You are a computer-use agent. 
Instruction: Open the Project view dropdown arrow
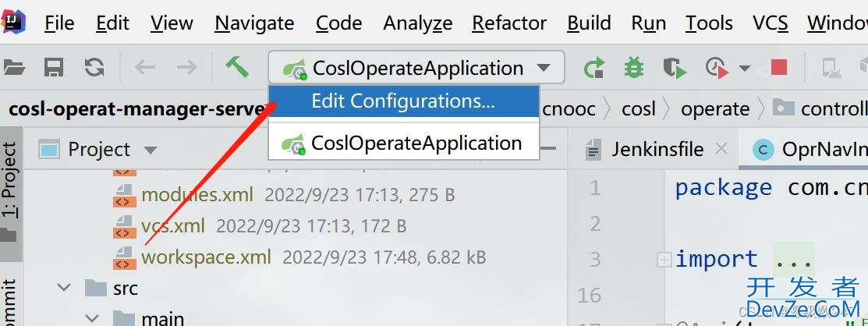tap(150, 150)
